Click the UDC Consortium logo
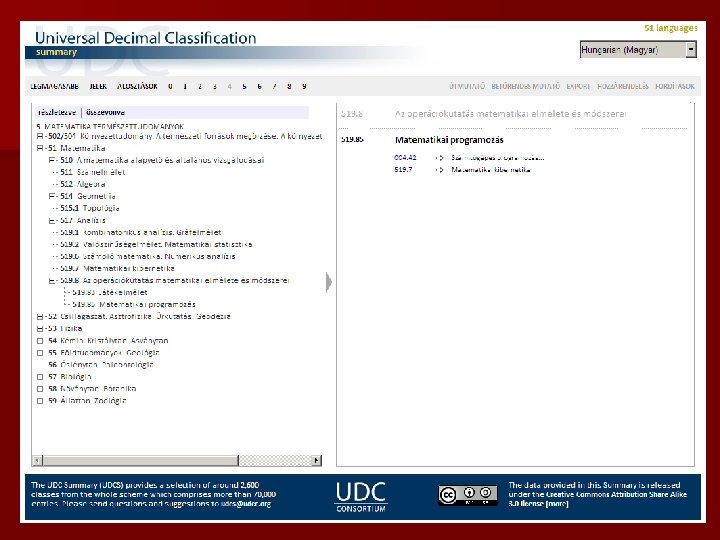 click(x=361, y=497)
